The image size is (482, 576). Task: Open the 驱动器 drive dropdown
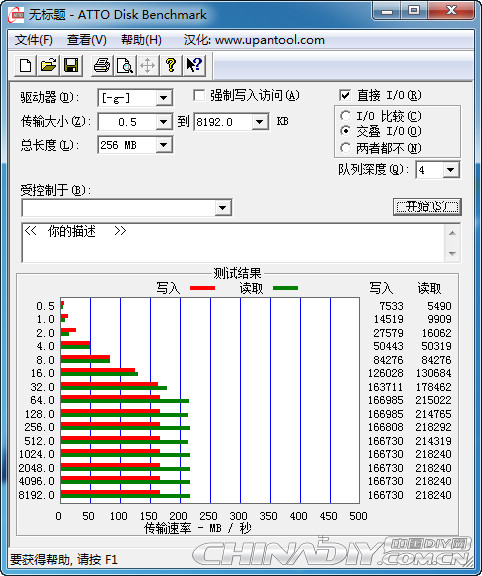click(x=163, y=98)
